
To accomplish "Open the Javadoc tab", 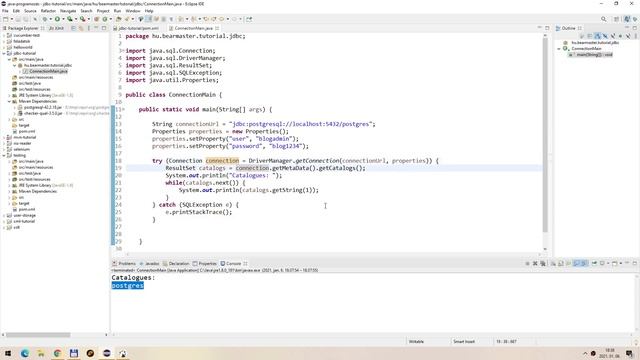I will (149, 263).
